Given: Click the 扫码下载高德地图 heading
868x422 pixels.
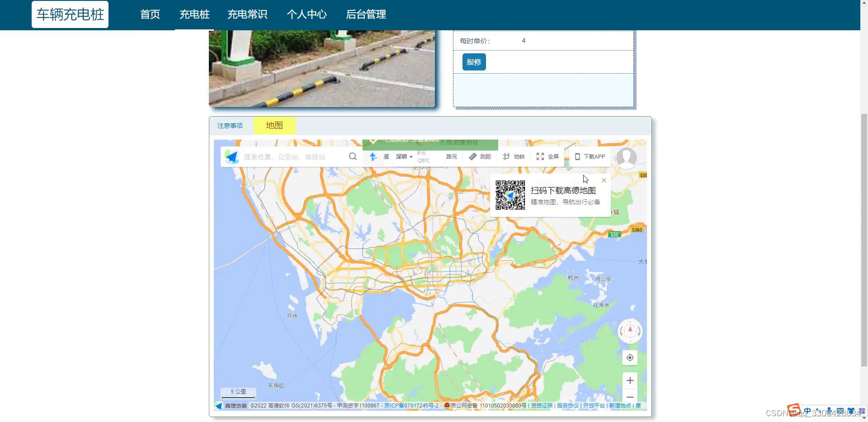Looking at the screenshot, I should [563, 191].
